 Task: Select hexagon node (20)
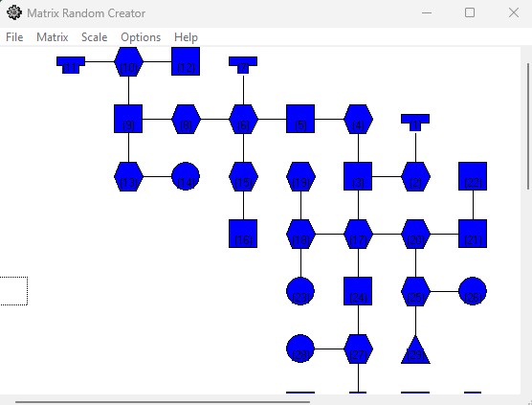(x=415, y=234)
